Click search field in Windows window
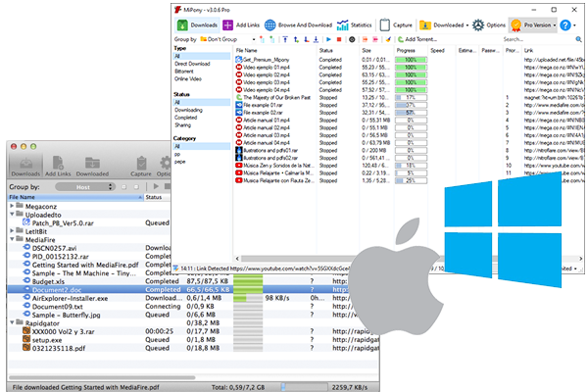 (x=538, y=39)
